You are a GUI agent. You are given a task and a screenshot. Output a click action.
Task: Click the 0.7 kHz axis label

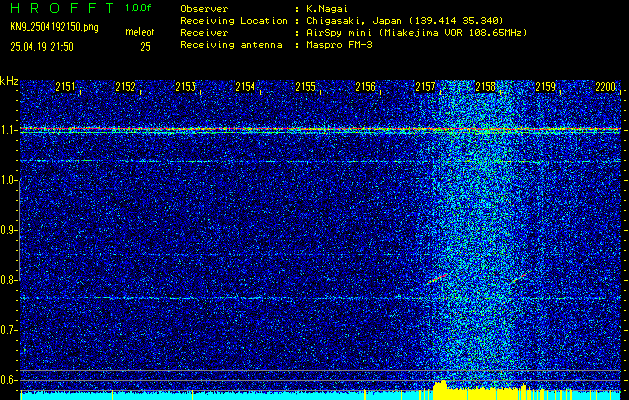coord(7,330)
